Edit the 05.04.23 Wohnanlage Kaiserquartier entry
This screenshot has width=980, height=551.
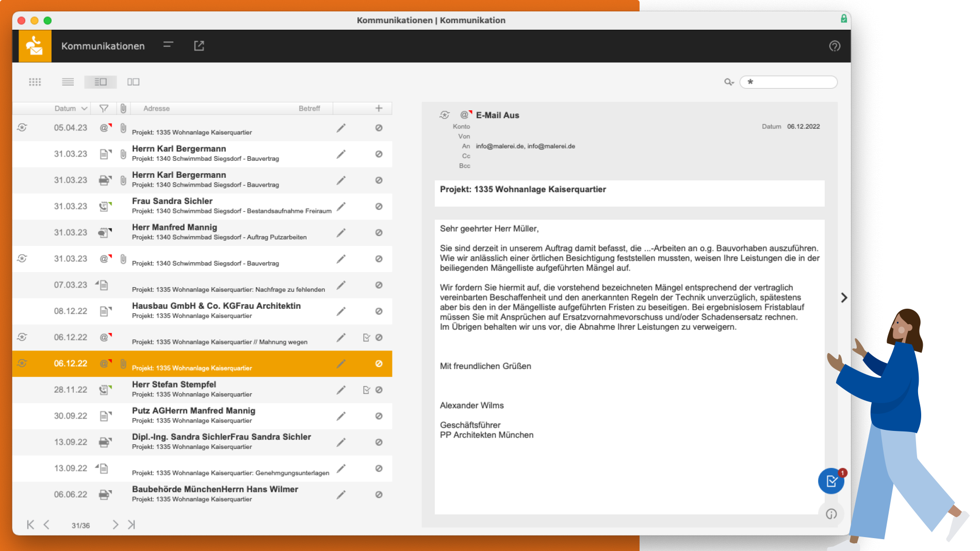(x=341, y=128)
